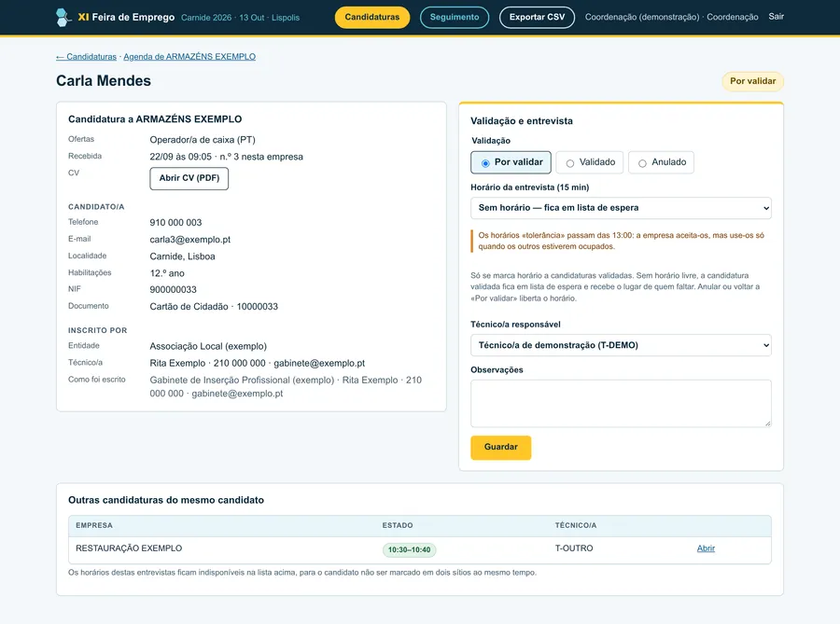Viewport: 840px width, 624px height.
Task: Click the NIF value 900000033
Action: pyautogui.click(x=173, y=289)
